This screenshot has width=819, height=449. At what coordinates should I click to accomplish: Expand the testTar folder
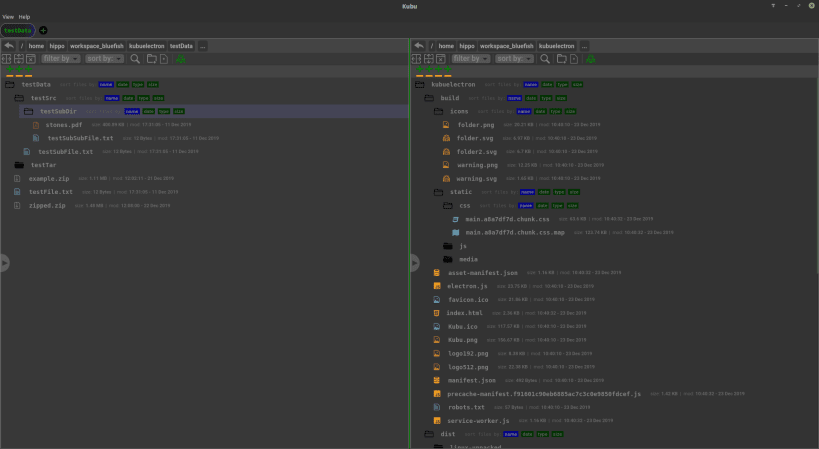19,165
